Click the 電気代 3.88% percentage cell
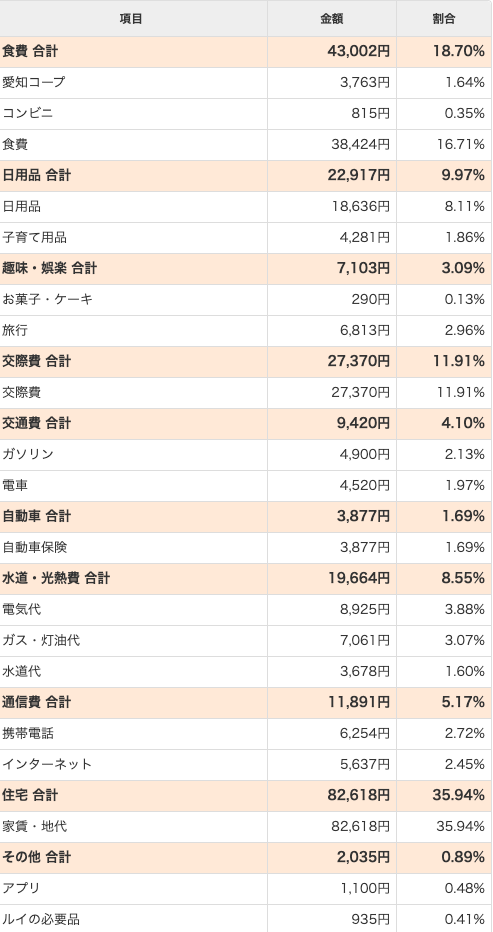Viewport: 493px width, 932px height. (x=444, y=610)
